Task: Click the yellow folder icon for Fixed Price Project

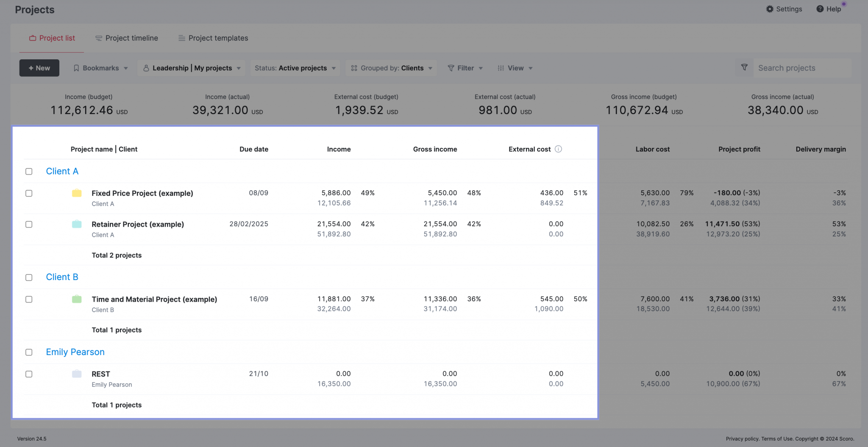Action: click(77, 193)
